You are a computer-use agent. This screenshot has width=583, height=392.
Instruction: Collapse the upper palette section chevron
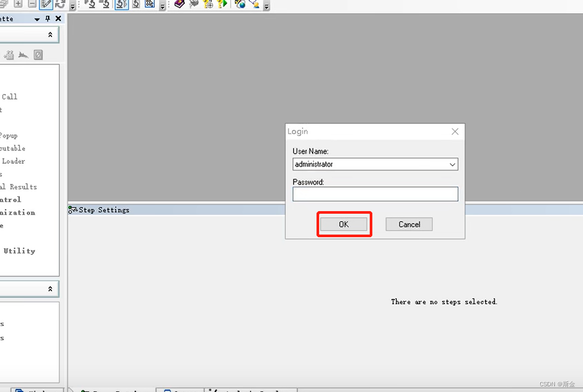[x=50, y=34]
